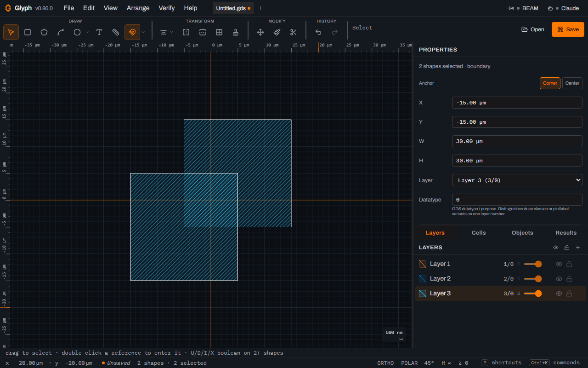Switch to the Cells tab
This screenshot has height=368, width=588.
[479, 233]
